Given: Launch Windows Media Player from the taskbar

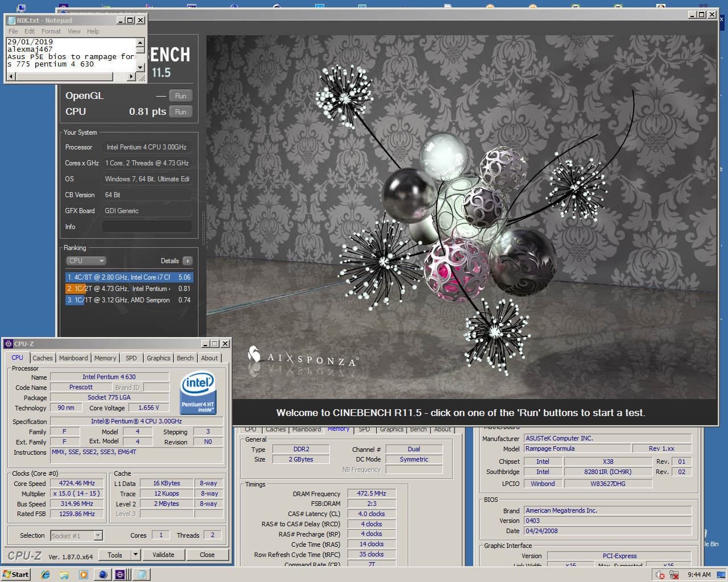Looking at the screenshot, I should (83, 575).
